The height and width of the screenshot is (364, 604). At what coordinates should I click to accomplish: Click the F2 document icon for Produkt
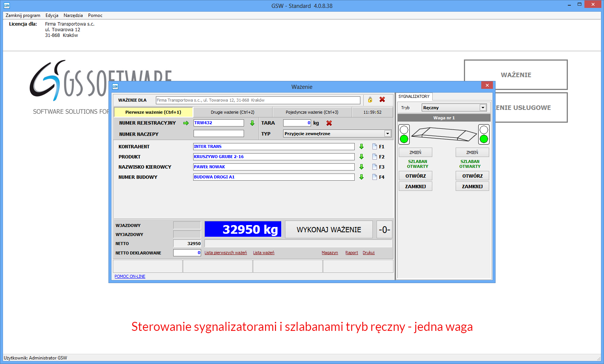[375, 157]
